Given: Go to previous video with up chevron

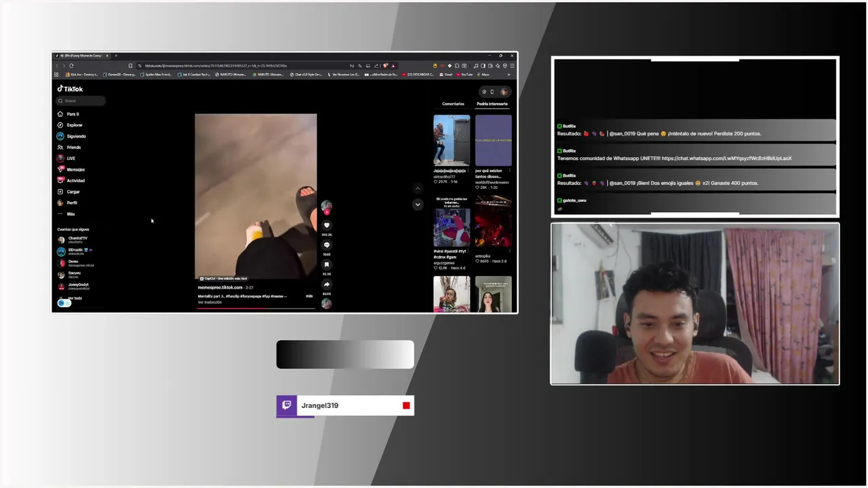Looking at the screenshot, I should (x=418, y=188).
